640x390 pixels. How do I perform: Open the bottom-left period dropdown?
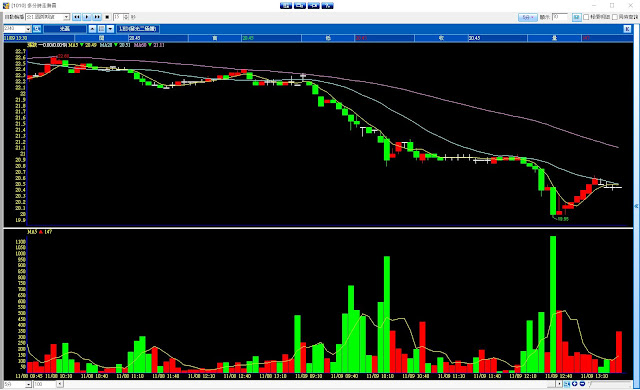point(17,384)
